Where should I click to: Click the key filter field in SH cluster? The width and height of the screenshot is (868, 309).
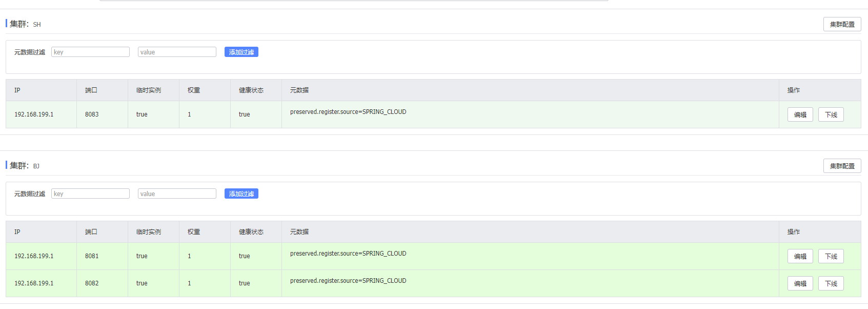90,52
